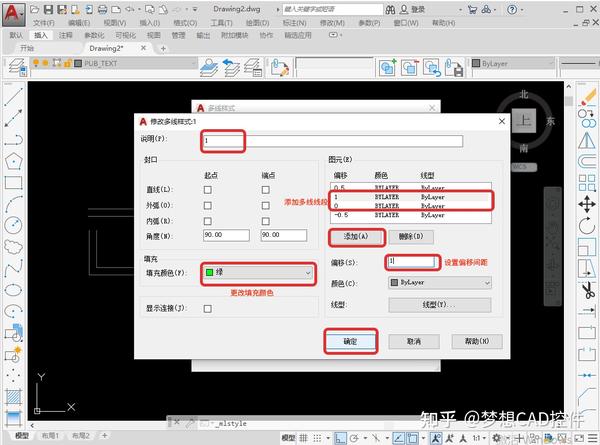Switch to the 布局1 layout tab
Viewport: 600px width, 445px height.
50,436
